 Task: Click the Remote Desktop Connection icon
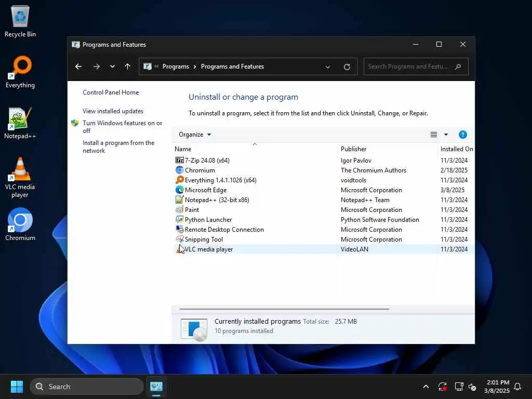tap(179, 229)
